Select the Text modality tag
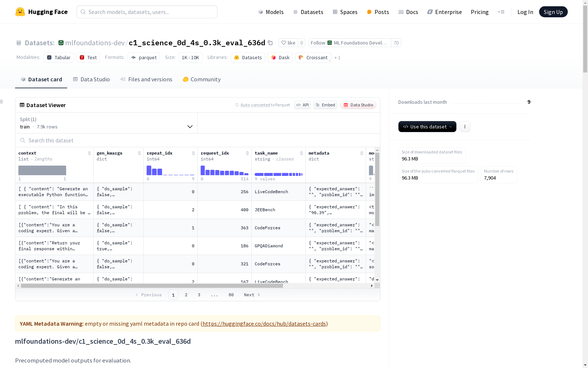The image size is (588, 368). point(88,57)
